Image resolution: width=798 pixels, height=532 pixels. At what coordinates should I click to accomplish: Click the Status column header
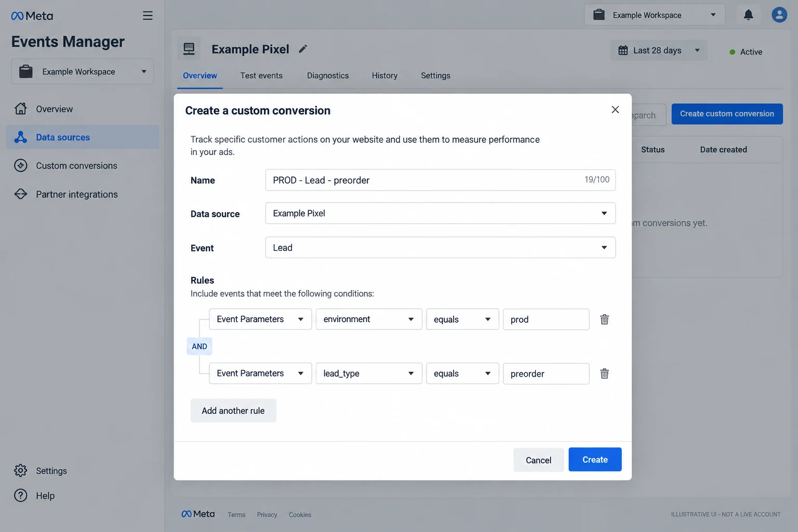point(653,150)
